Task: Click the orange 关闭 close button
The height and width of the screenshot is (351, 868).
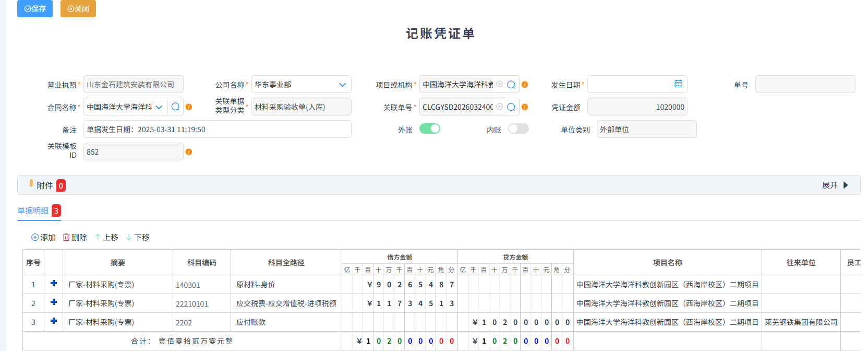Action: (78, 8)
